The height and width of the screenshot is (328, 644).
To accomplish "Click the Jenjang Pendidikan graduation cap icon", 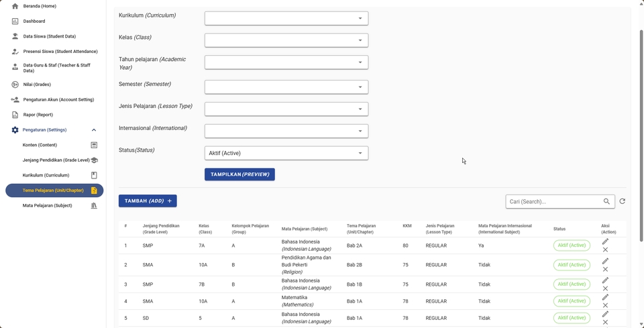I will pyautogui.click(x=94, y=160).
